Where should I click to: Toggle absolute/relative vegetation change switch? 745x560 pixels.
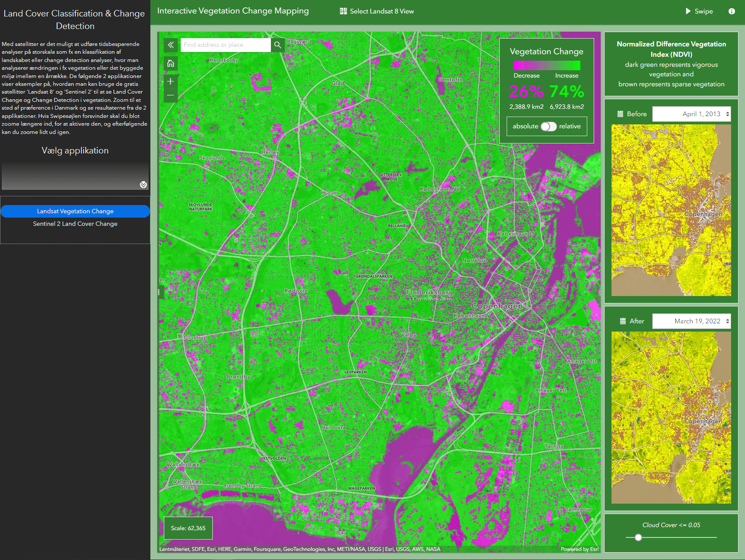pos(548,126)
